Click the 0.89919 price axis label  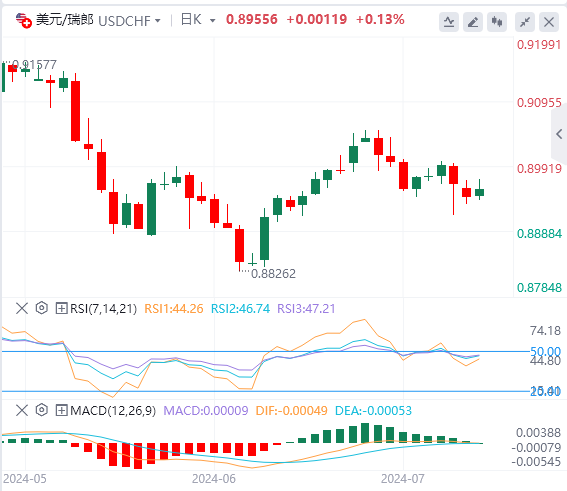pos(539,169)
